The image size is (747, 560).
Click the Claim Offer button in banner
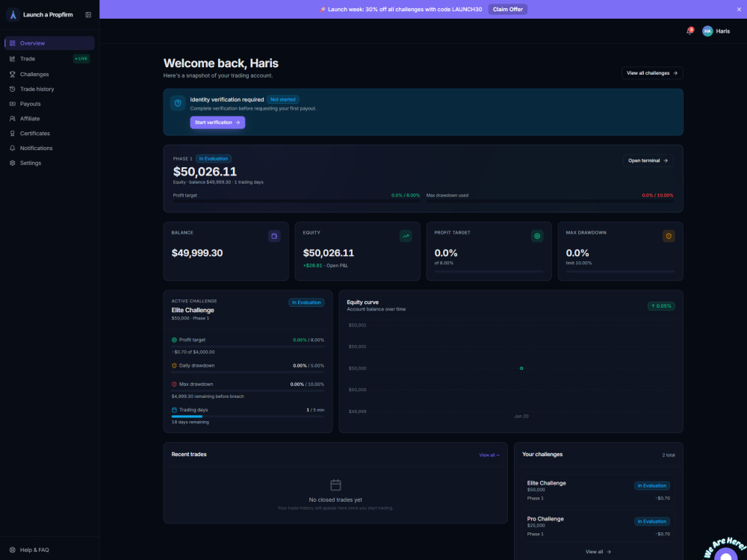(507, 10)
